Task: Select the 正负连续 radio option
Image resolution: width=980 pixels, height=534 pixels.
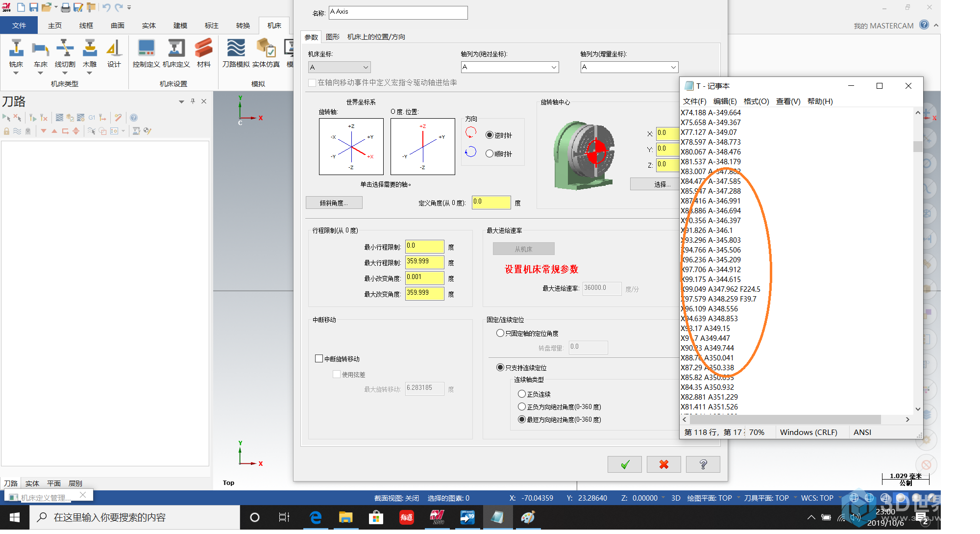Action: tap(522, 394)
